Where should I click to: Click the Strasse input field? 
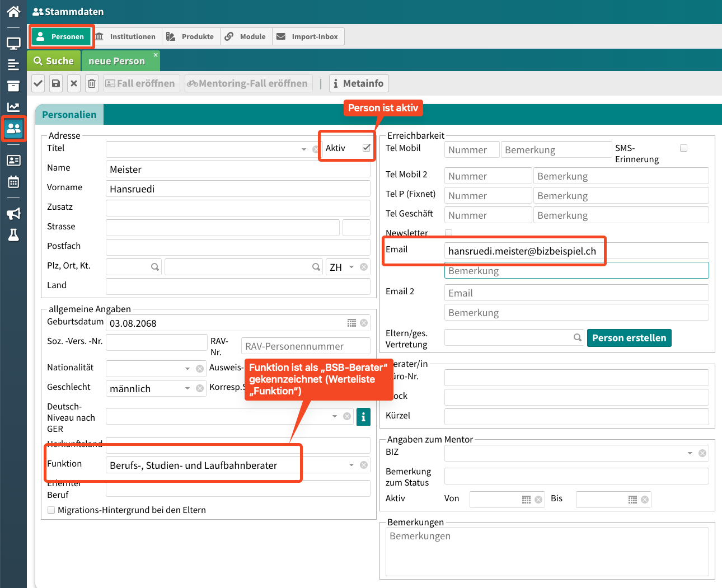[x=223, y=228]
